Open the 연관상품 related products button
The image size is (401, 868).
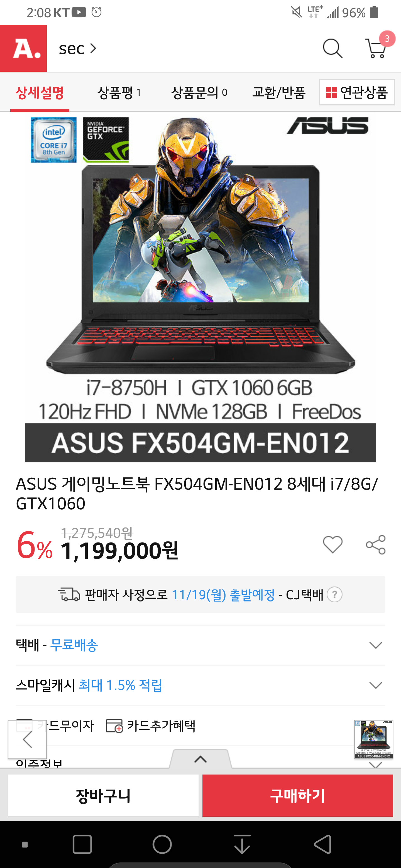tap(357, 92)
